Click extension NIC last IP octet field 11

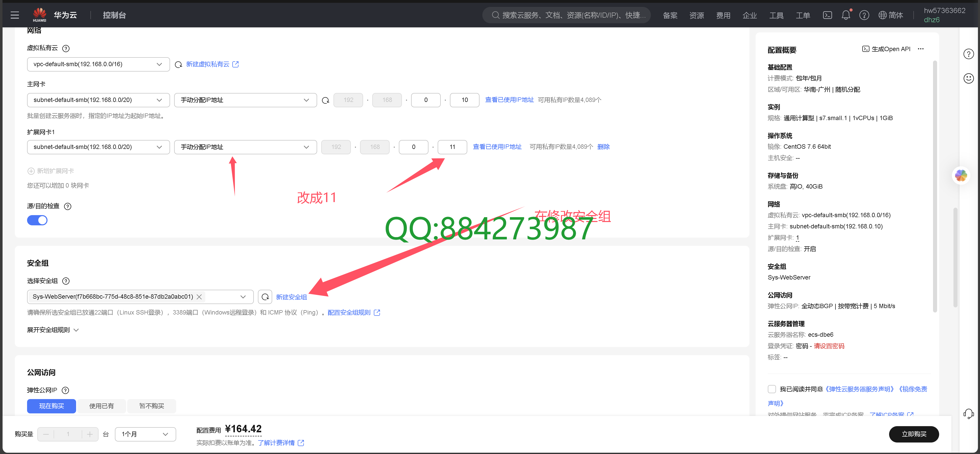(x=452, y=147)
